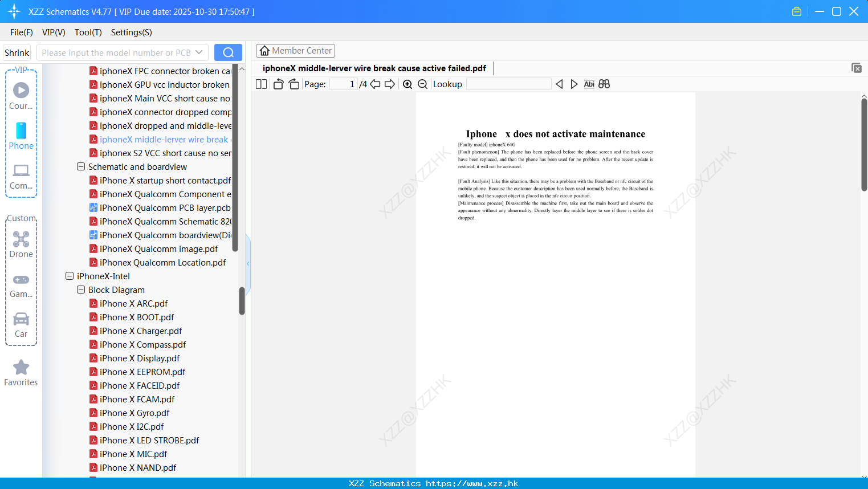Image resolution: width=868 pixels, height=489 pixels.
Task: Open iphoneX GPU vcc inductor broken file
Action: point(160,84)
